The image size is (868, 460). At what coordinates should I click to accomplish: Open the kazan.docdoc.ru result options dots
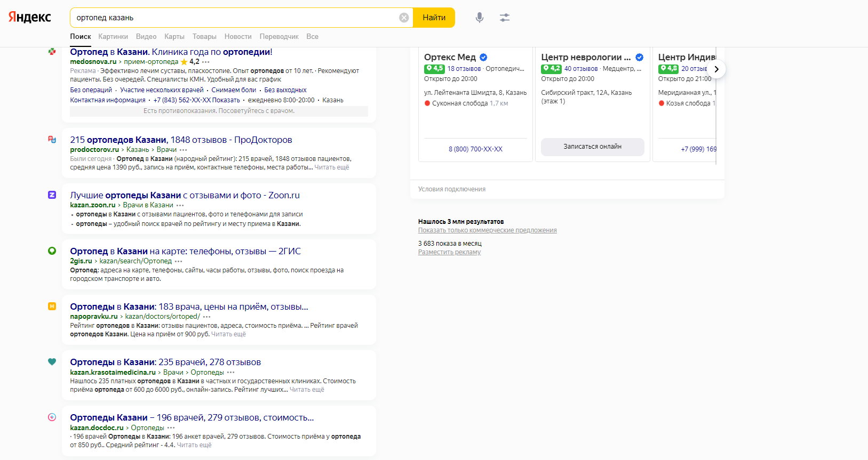point(171,427)
